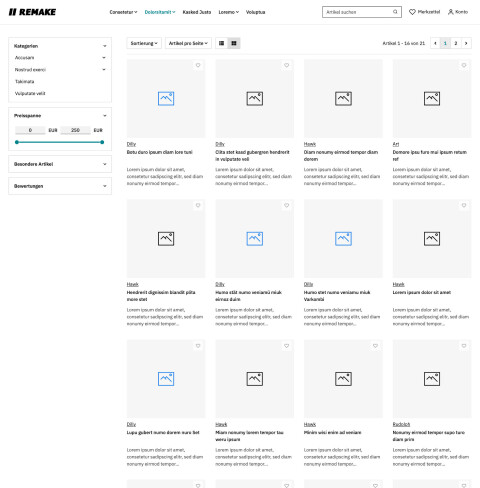Switch to list view layout
480x488 pixels.
(x=221, y=43)
